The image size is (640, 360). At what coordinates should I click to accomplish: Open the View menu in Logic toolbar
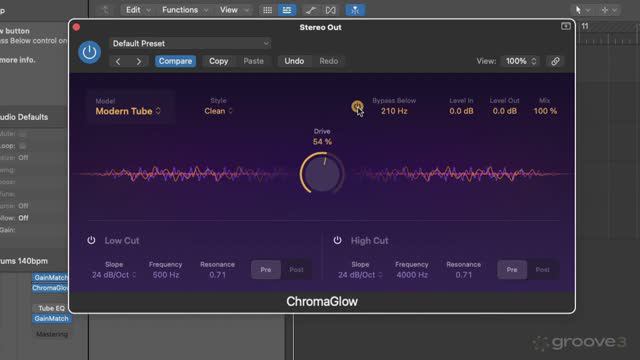(x=234, y=10)
